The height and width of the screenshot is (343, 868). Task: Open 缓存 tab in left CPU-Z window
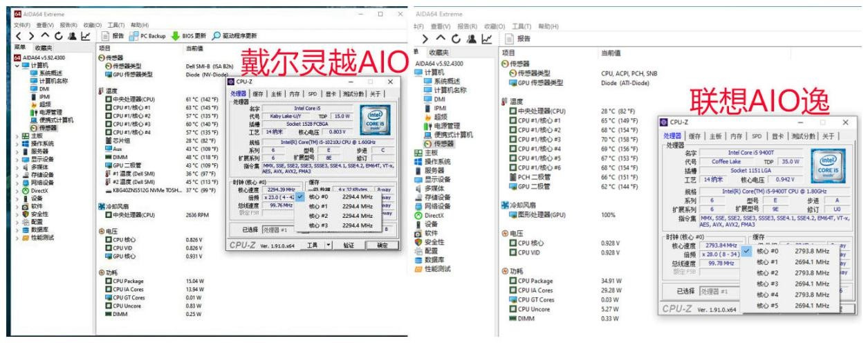pyautogui.click(x=258, y=94)
